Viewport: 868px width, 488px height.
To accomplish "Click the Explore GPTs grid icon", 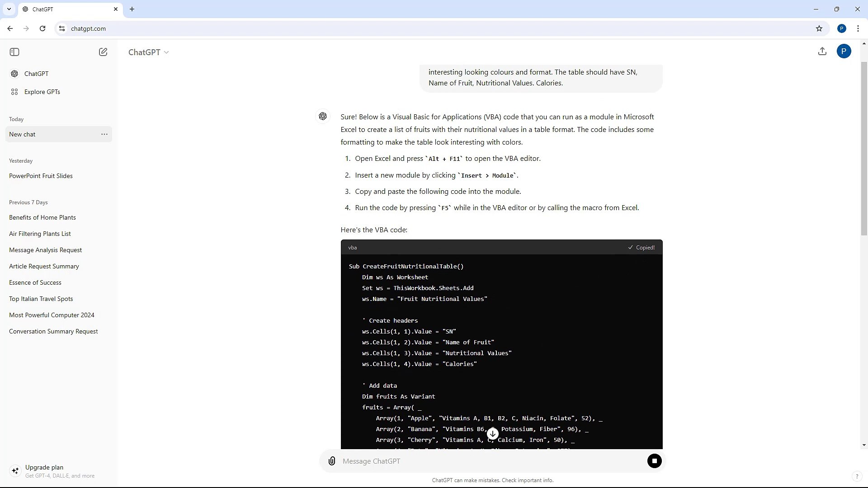I will click(x=14, y=92).
